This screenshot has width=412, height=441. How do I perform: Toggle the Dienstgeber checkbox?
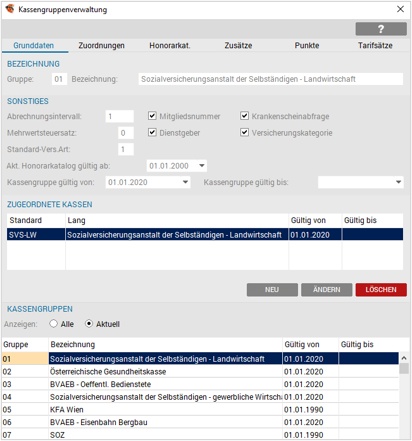pos(152,133)
